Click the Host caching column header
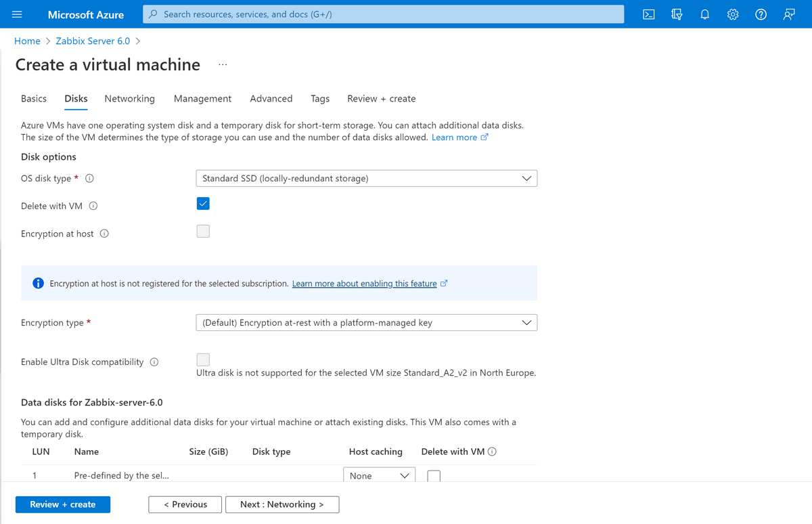 coord(376,452)
